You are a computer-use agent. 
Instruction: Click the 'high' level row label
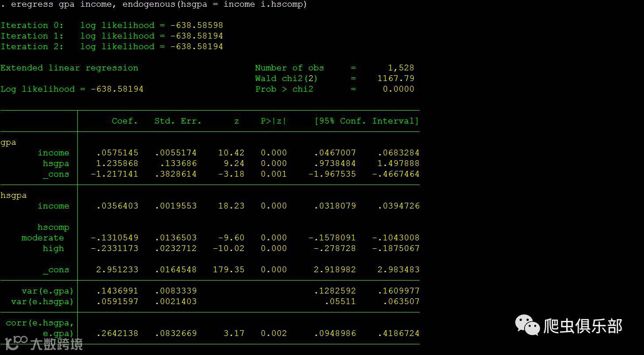tap(54, 248)
